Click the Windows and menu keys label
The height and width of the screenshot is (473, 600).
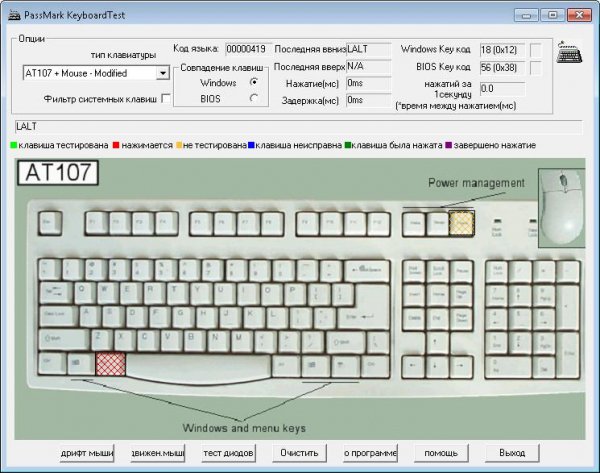pyautogui.click(x=244, y=428)
